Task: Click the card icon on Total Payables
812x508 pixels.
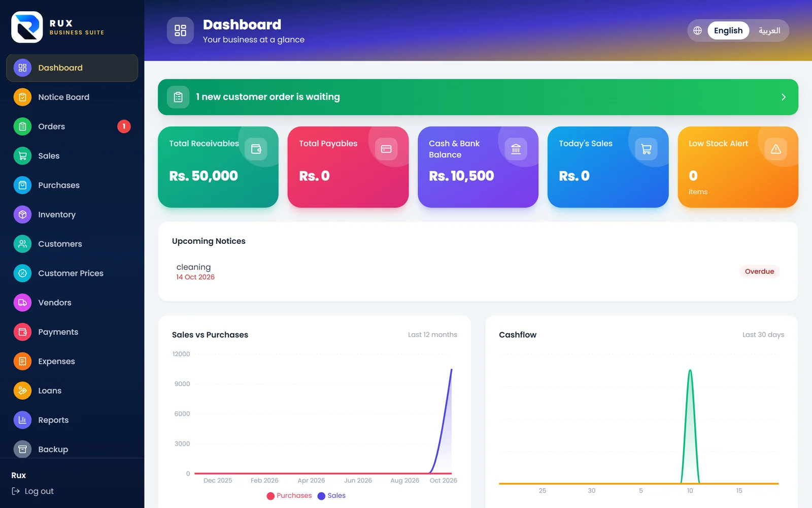Action: 386,149
